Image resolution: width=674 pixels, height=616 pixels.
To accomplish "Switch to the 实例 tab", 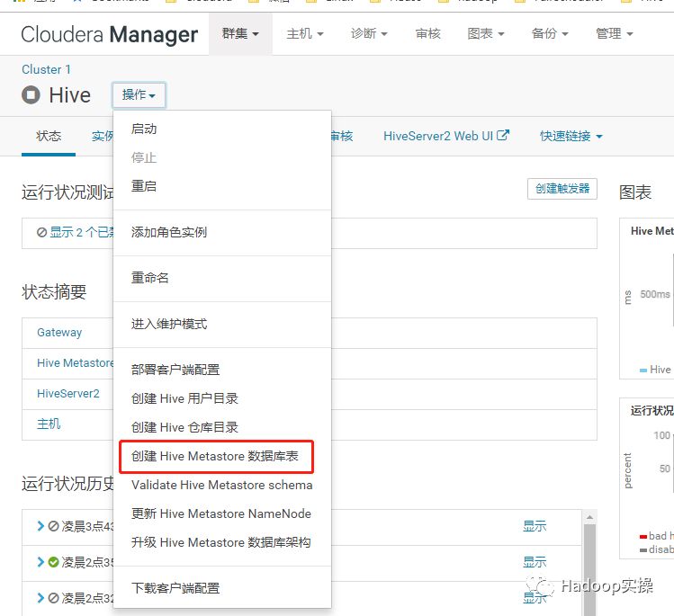I will coord(103,136).
